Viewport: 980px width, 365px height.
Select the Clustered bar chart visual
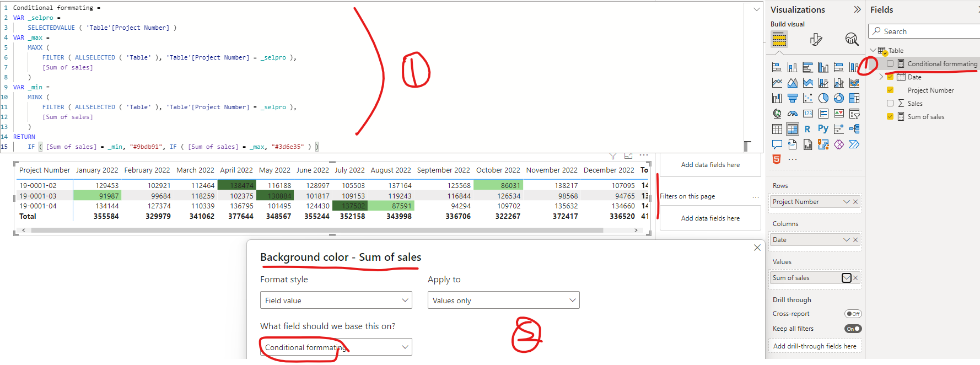(x=807, y=67)
